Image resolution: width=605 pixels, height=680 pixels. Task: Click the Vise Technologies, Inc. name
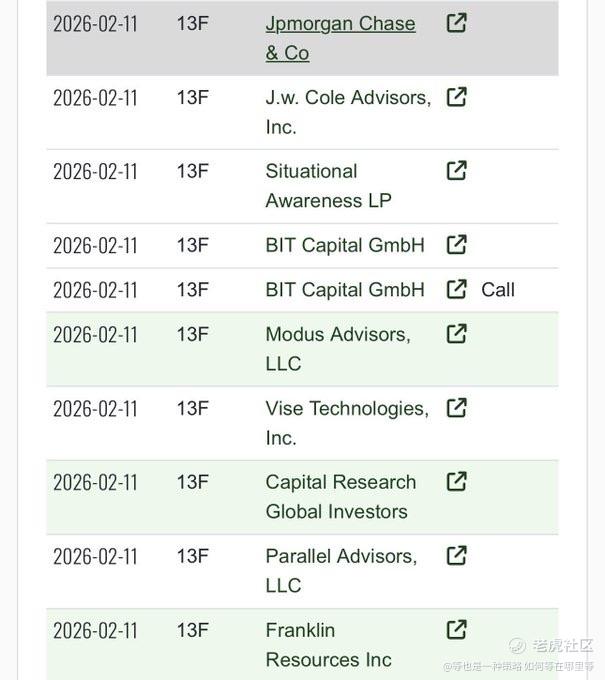point(346,423)
